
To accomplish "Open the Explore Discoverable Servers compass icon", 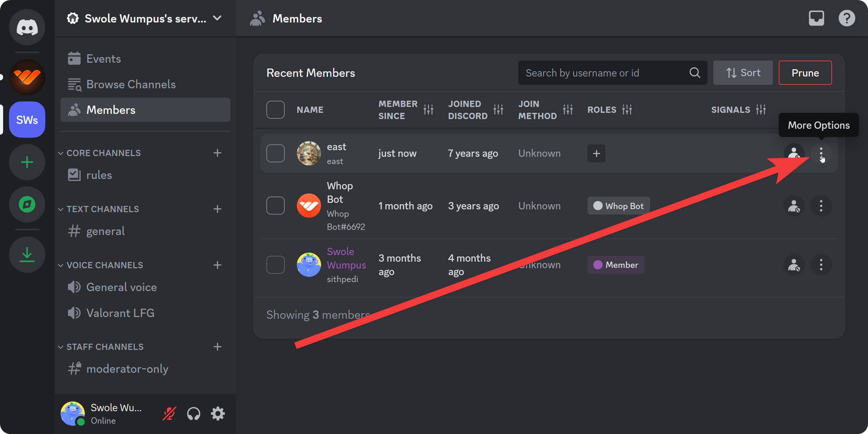I will 27,204.
